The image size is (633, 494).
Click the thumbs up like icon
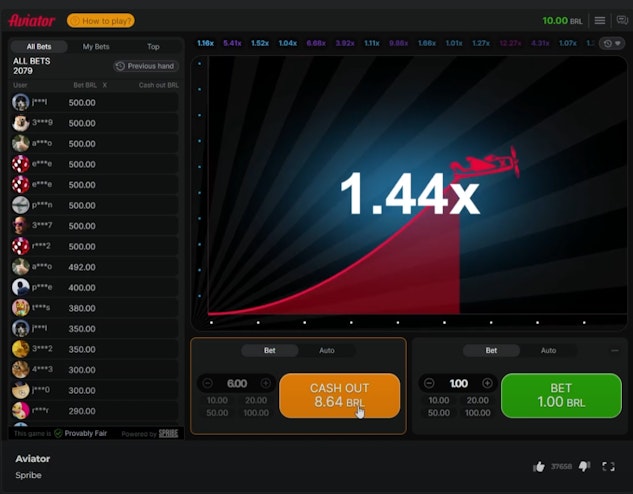pos(539,466)
